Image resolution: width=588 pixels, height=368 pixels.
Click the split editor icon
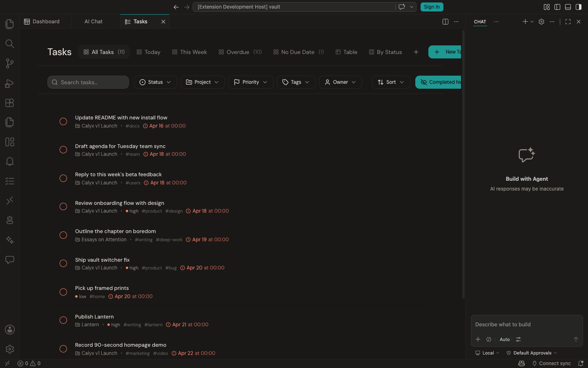click(x=445, y=22)
